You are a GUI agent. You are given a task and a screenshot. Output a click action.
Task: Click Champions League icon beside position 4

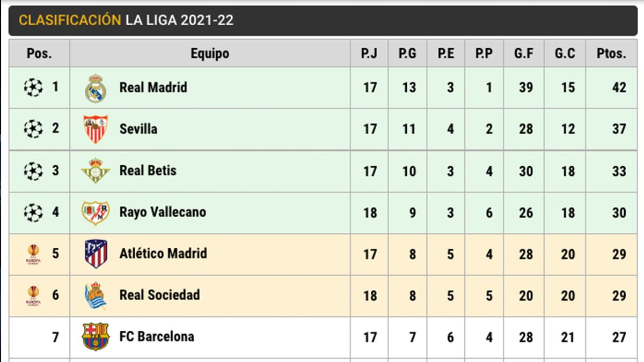click(33, 212)
